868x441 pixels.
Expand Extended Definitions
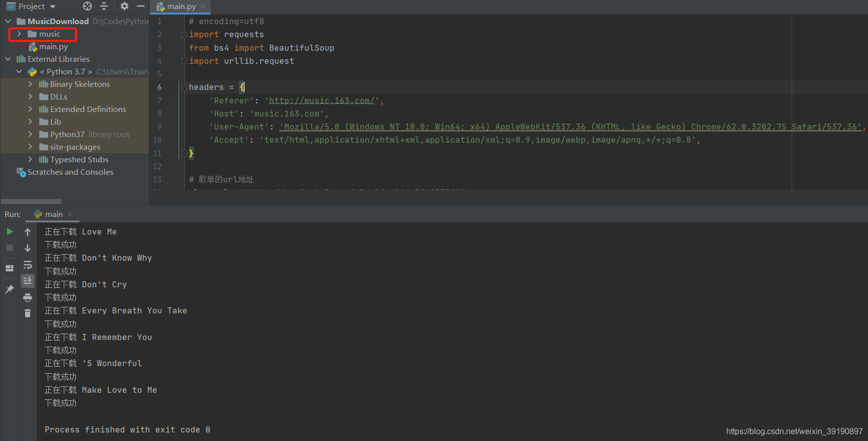30,109
